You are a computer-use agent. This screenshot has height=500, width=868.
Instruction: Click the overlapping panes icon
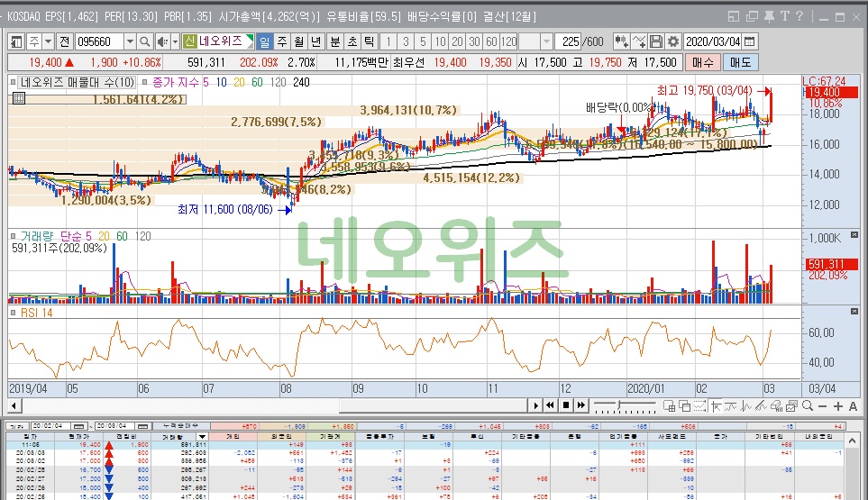[685, 406]
